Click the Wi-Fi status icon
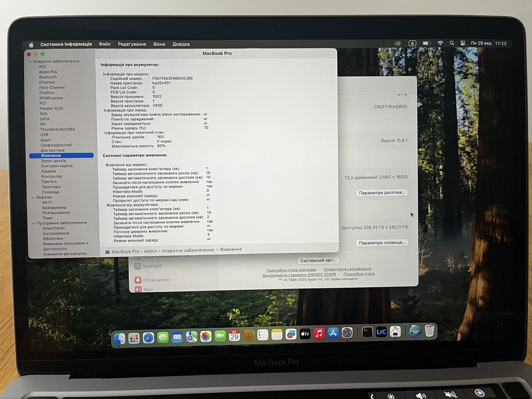 440,43
